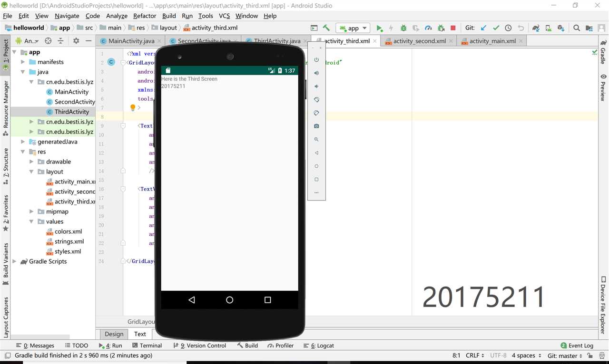
Task: Run the app with the green play icon
Action: (x=379, y=28)
